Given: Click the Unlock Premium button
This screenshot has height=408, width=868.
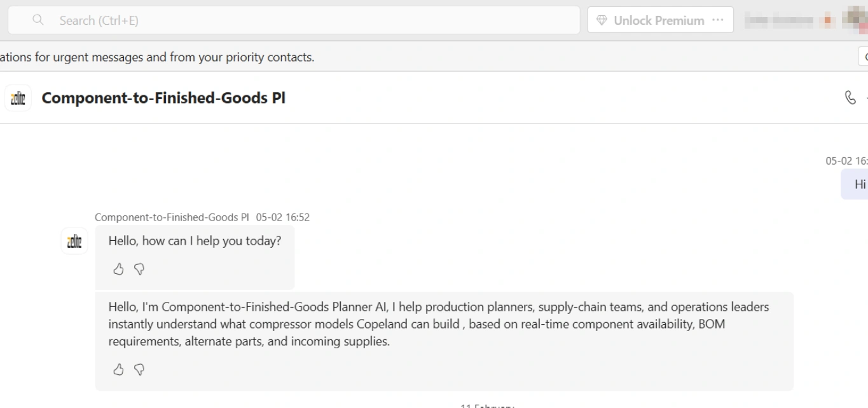Looking at the screenshot, I should click(661, 20).
